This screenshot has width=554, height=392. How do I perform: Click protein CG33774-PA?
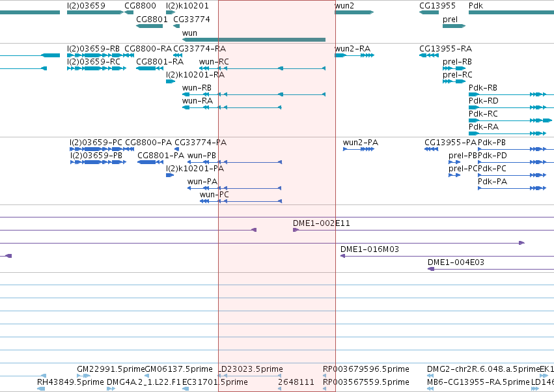point(201,143)
